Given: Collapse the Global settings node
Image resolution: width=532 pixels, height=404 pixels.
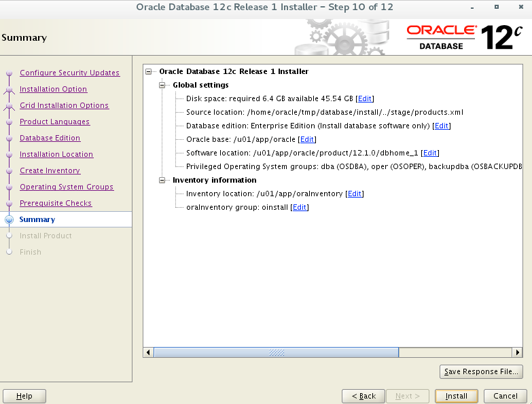Looking at the screenshot, I should point(162,85).
